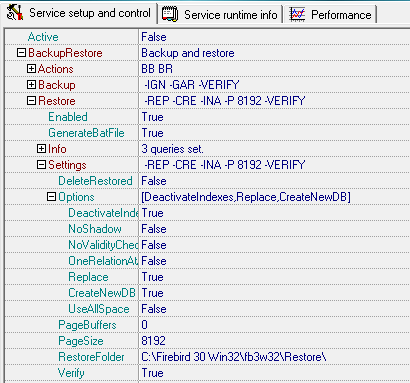The image size is (410, 383).
Task: Select the Options property label
Action: pyautogui.click(x=76, y=197)
